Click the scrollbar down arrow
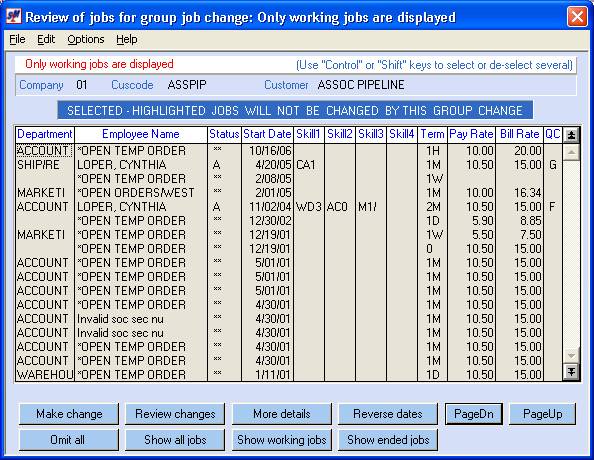This screenshot has width=594, height=460. pyautogui.click(x=571, y=355)
